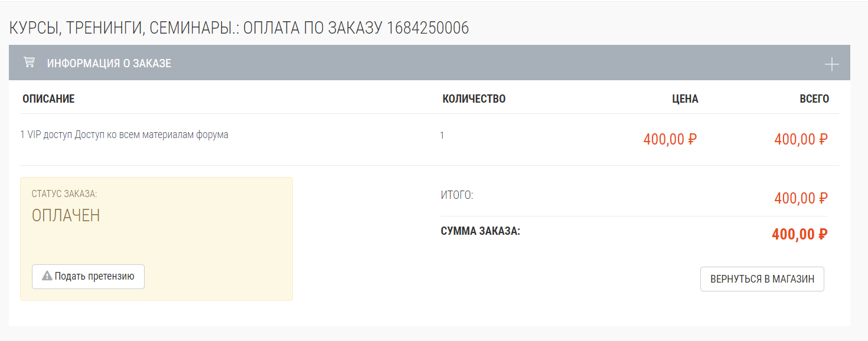The image size is (868, 341).
Task: Click the page title with order number 1684250006
Action: coord(239,28)
